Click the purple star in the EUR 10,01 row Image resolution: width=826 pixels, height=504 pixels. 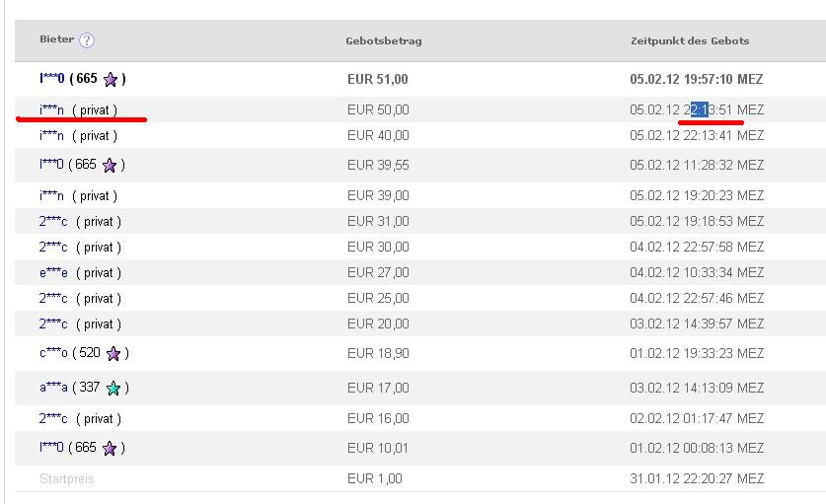pyautogui.click(x=110, y=448)
